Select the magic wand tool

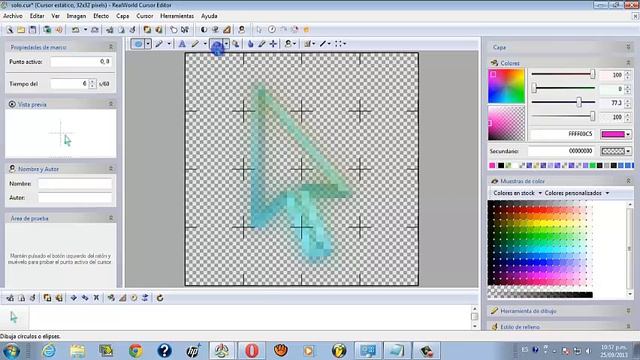point(159,44)
